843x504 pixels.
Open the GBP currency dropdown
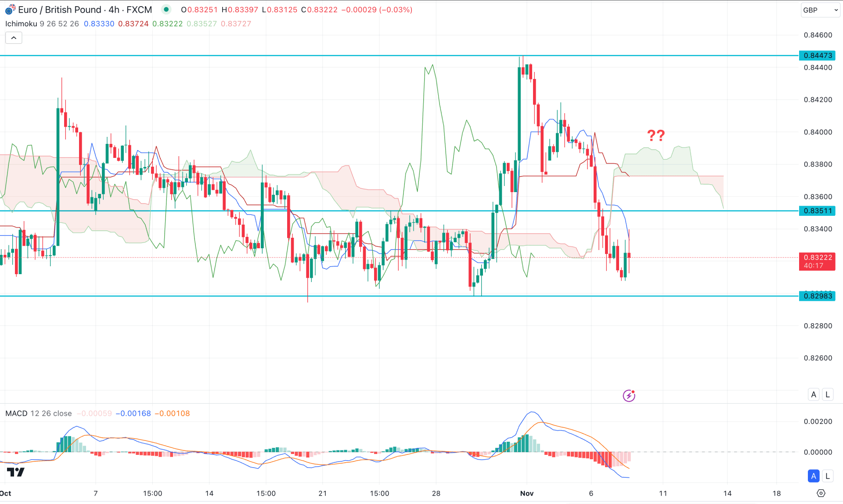pyautogui.click(x=820, y=10)
